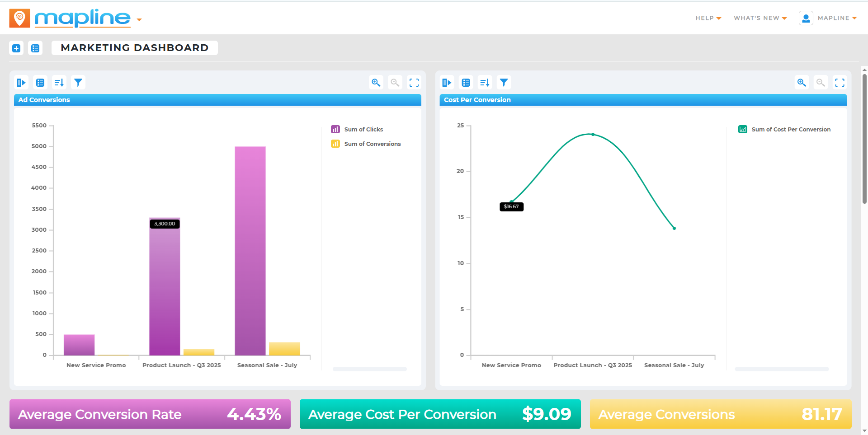Toggle Sum of Conversions legend series

(372, 144)
